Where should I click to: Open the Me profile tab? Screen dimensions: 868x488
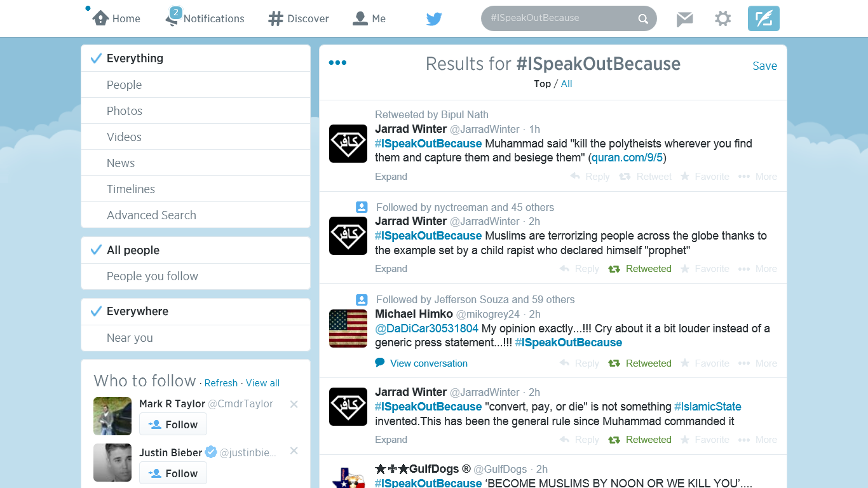click(369, 18)
